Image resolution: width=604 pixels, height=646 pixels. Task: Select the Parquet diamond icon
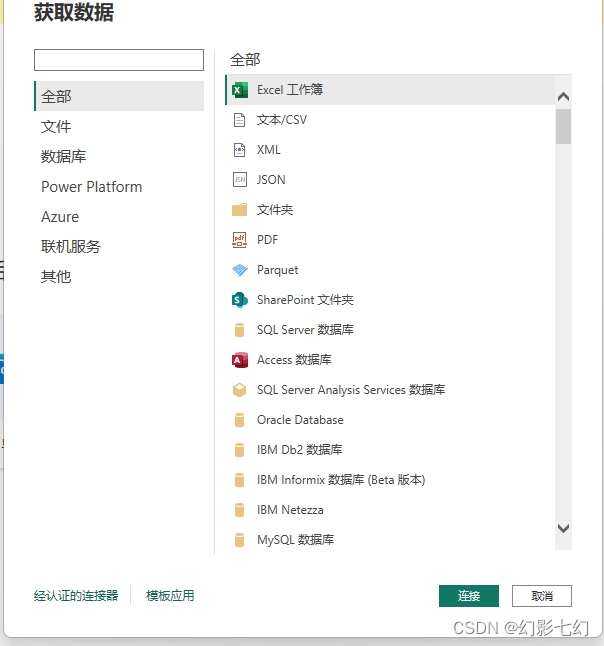[x=239, y=270]
